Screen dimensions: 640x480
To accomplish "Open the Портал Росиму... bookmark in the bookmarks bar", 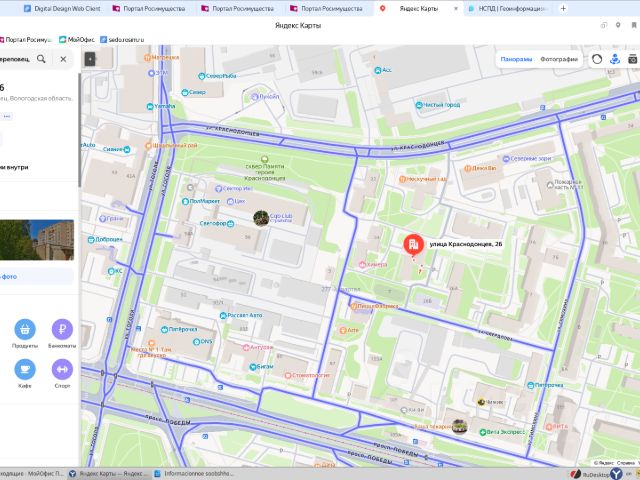I will (26, 40).
